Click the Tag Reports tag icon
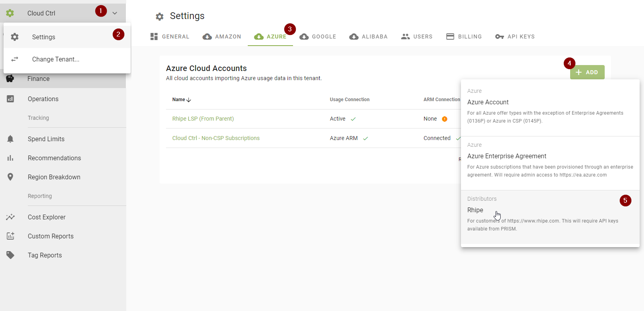644x311 pixels. coord(10,255)
